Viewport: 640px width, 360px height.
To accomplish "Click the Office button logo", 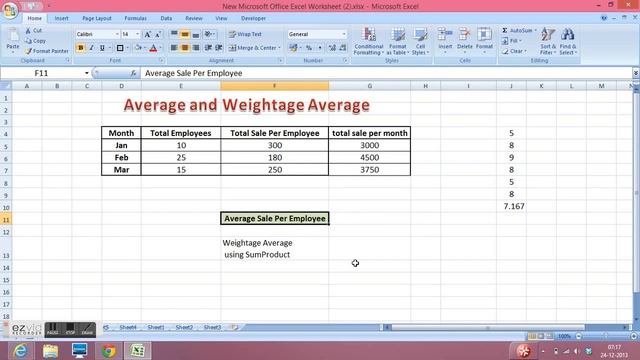I will (x=10, y=10).
